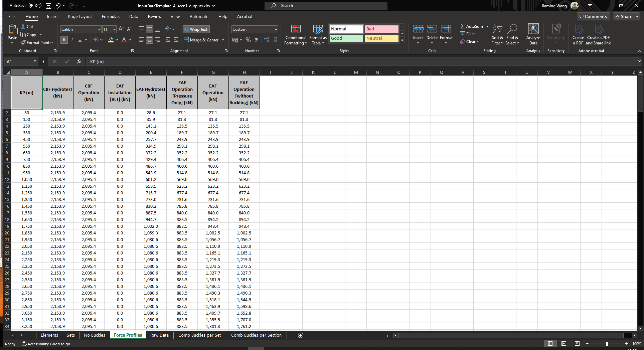The image size is (644, 350).
Task: Click the Share button
Action: [624, 16]
